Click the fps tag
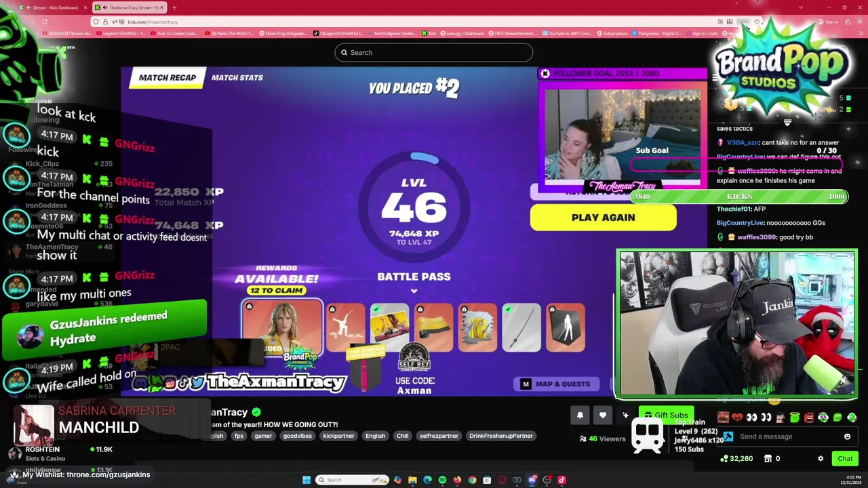This screenshot has width=868, height=488. (239, 436)
